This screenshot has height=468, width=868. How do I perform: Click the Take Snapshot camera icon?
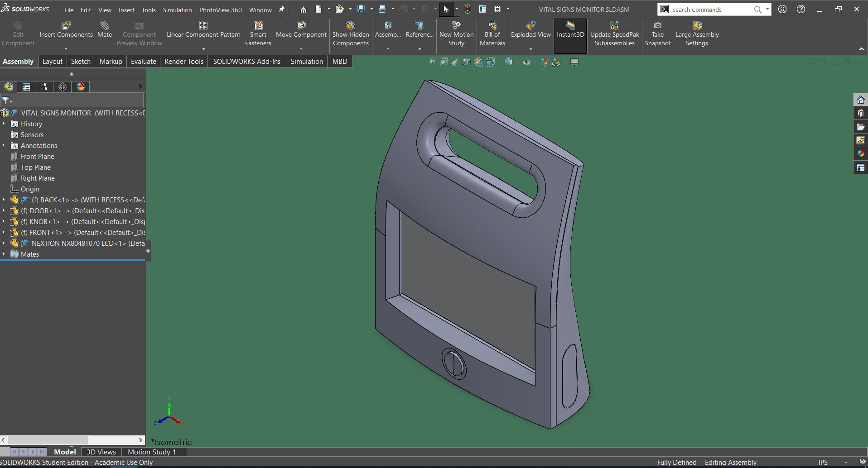657,26
